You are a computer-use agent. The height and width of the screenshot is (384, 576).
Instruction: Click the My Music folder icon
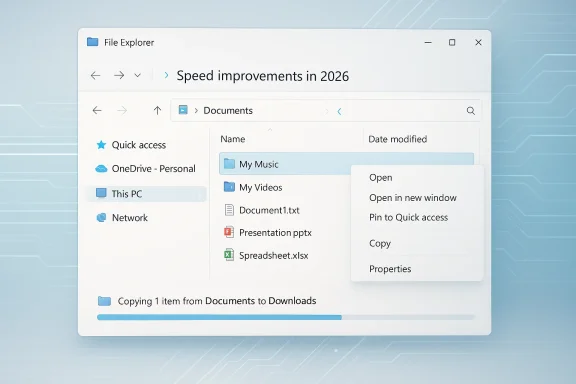pos(229,164)
